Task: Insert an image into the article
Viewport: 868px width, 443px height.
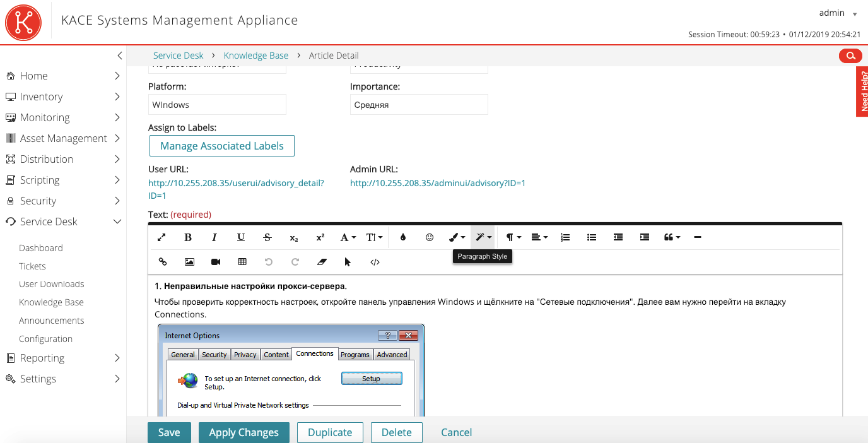Action: [189, 262]
